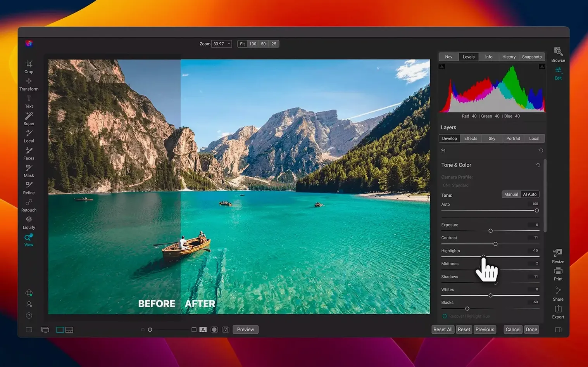Toggle the right panel visibility
This screenshot has height=367, width=588.
tap(558, 330)
